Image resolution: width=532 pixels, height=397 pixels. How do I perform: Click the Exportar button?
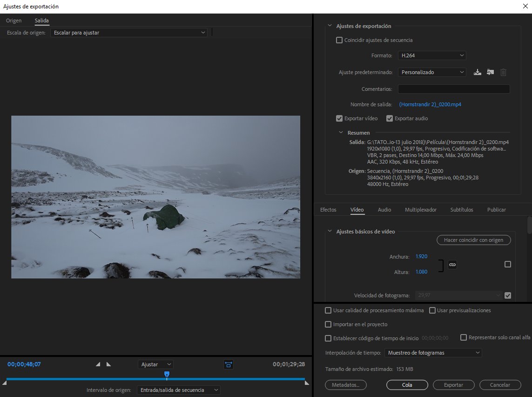[454, 385]
